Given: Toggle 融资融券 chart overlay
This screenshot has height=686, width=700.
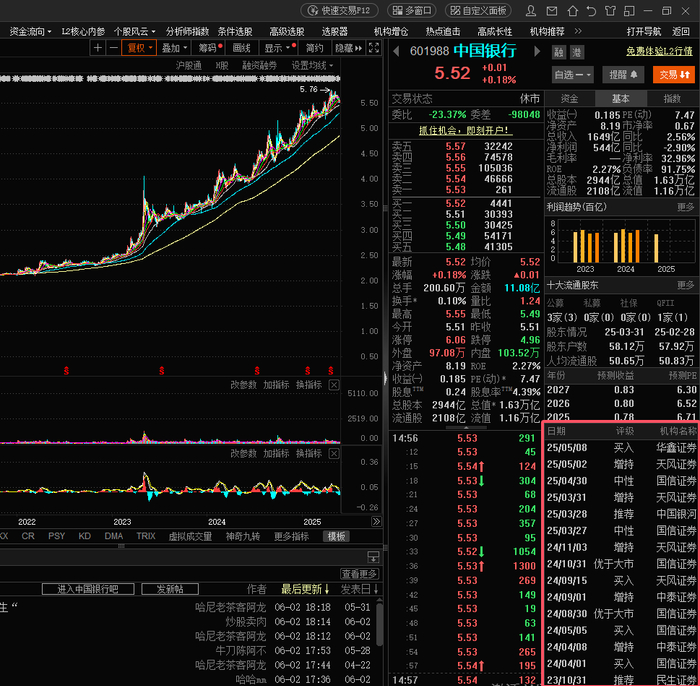Looking at the screenshot, I should 259,66.
